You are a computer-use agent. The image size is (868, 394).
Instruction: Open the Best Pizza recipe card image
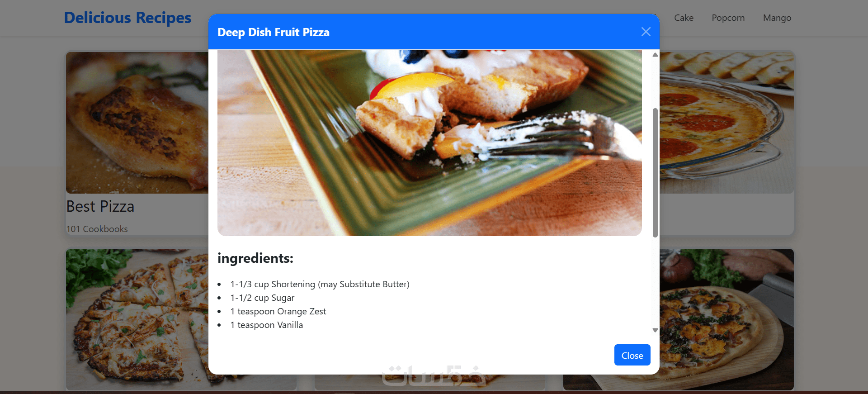(x=137, y=123)
